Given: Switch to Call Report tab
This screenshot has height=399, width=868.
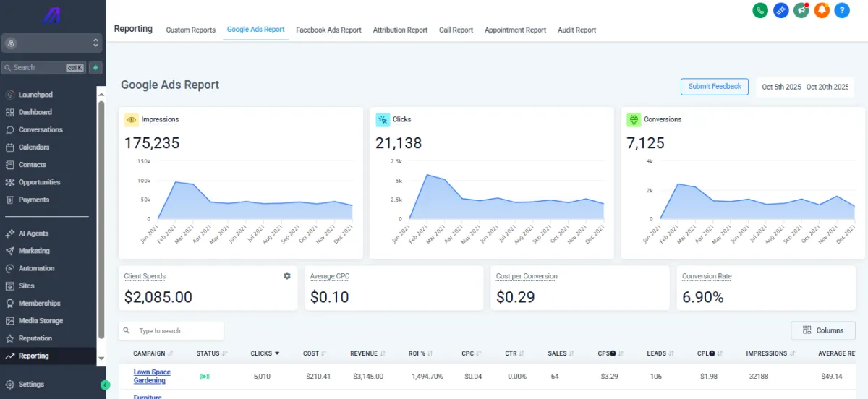Looking at the screenshot, I should [x=456, y=30].
